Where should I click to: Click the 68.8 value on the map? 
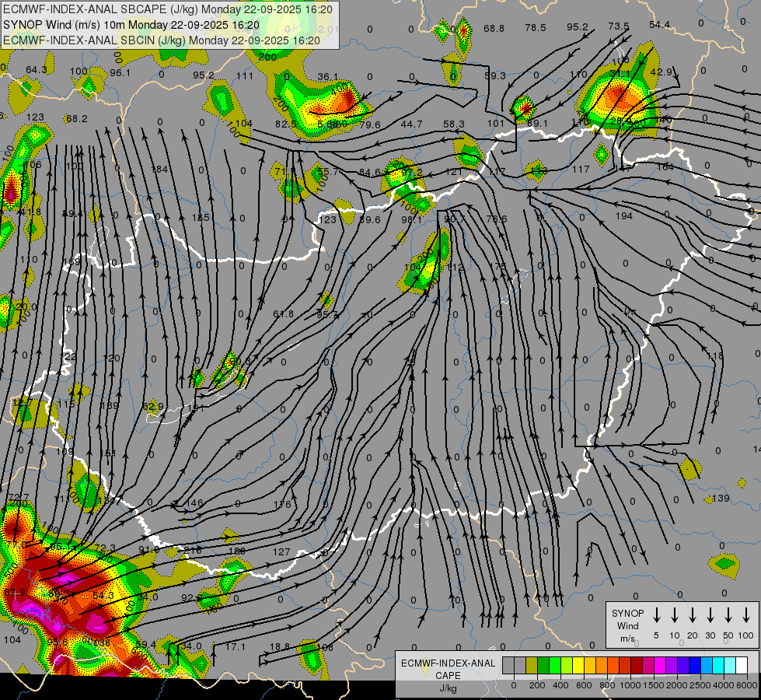(x=494, y=29)
